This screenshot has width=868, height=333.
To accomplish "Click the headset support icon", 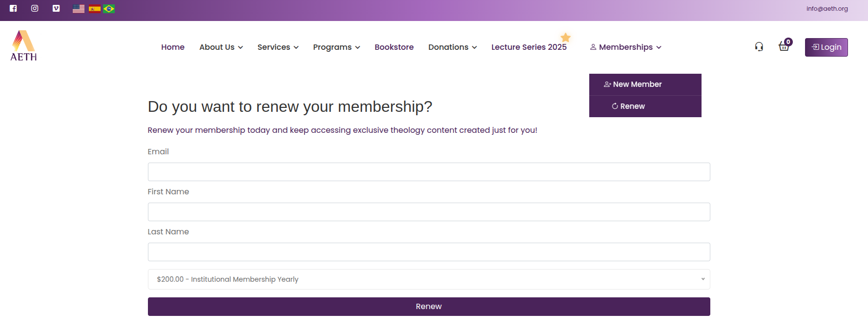I will (x=759, y=47).
